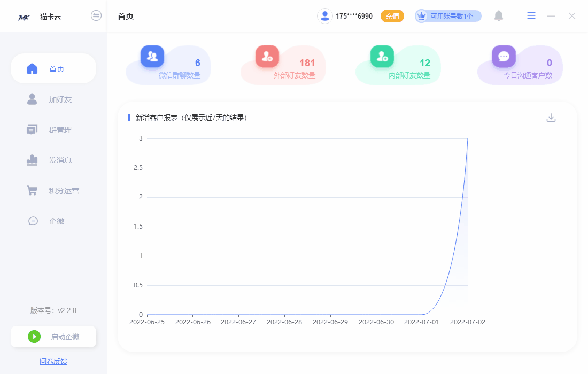Screen dimensions: 588x374
Task: Click the 内部好友数量 label
Action: [x=409, y=75]
